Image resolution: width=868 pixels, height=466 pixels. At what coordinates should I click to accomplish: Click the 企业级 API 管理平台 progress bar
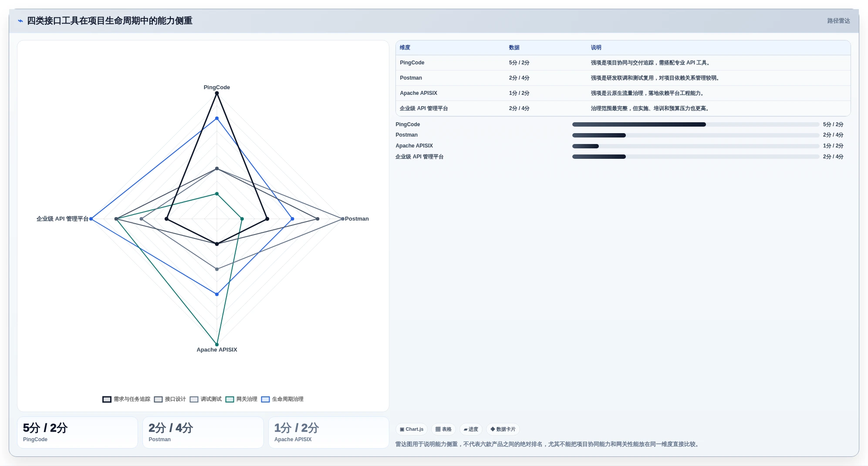(696, 157)
